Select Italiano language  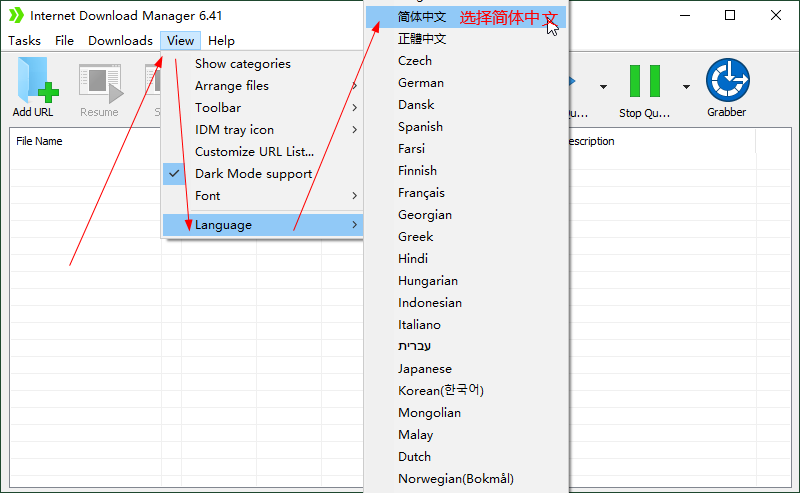[466, 325]
